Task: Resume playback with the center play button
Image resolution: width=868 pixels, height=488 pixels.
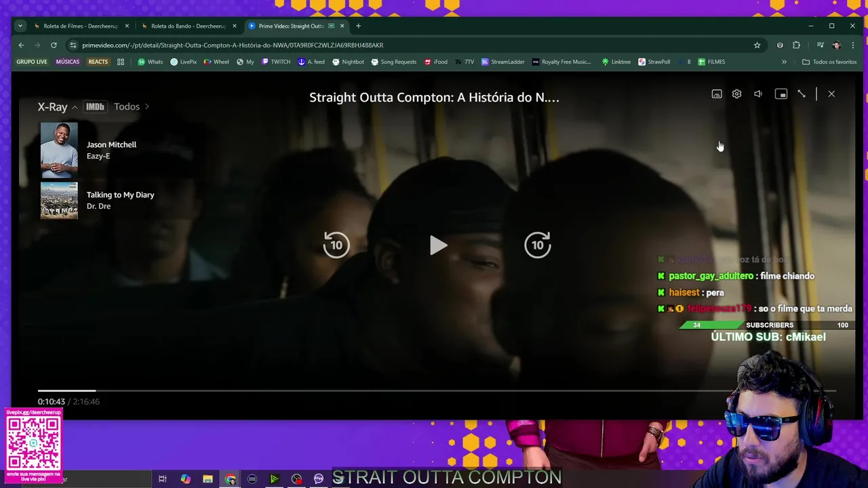Action: click(x=438, y=245)
